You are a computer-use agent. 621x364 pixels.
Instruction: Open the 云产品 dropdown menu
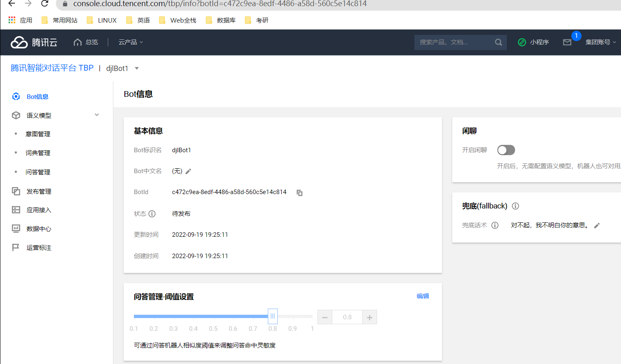click(131, 42)
